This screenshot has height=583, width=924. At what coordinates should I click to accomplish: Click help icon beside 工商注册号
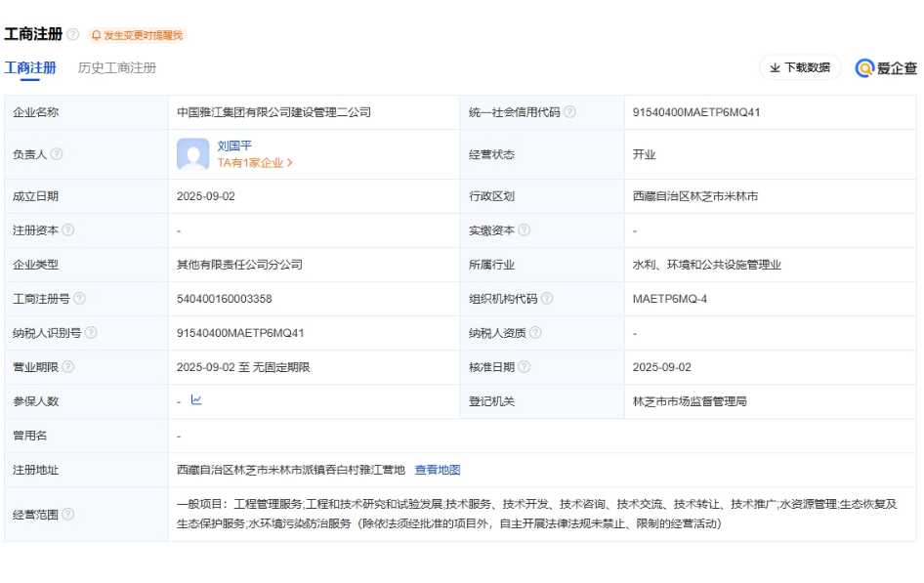[79, 299]
